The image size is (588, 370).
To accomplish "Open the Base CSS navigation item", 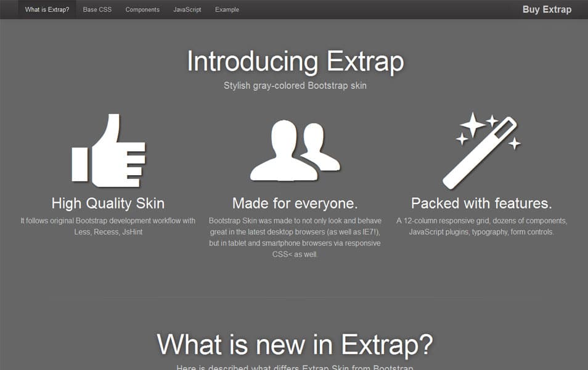I will coord(97,9).
